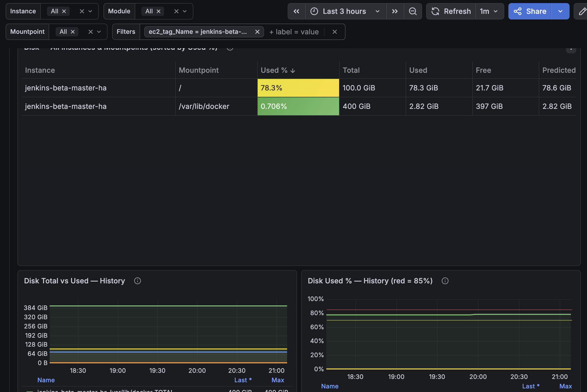
Task: Remove the All value from Module
Action: 159,11
